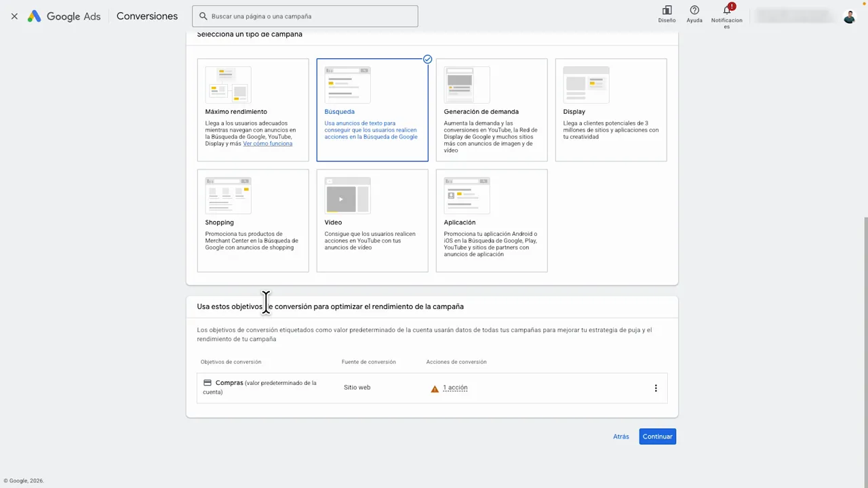
Task: Click the 'Conversiones' page title
Action: click(x=147, y=16)
